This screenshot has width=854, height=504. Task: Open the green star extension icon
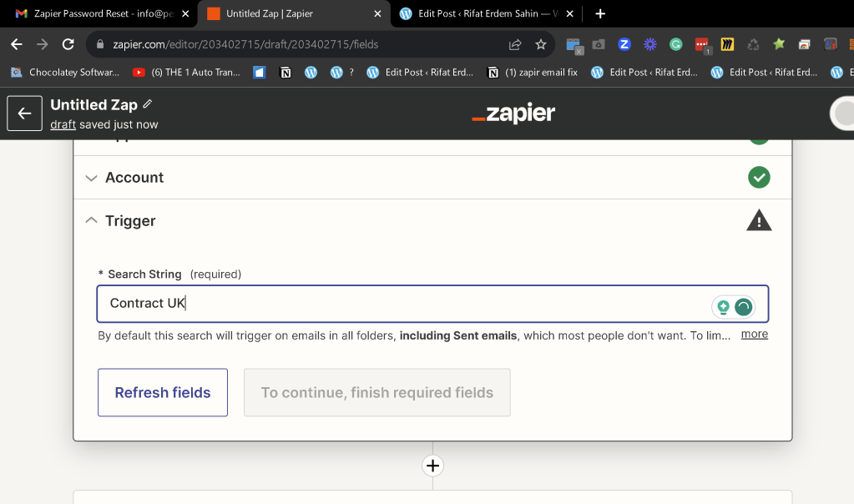[x=779, y=44]
